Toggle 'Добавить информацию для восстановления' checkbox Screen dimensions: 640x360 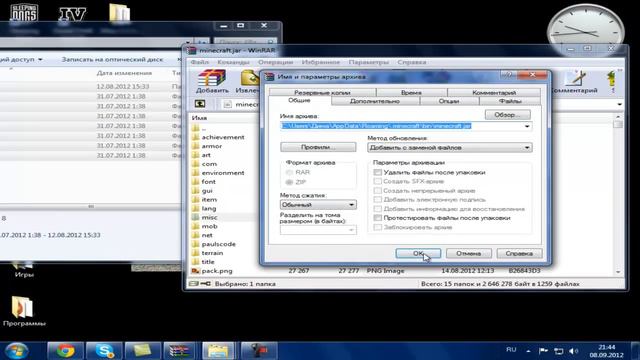[378, 209]
